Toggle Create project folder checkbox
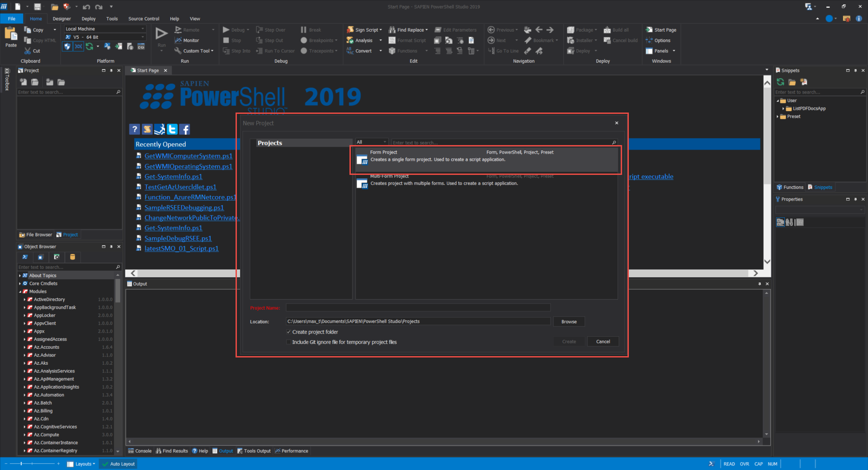The height and width of the screenshot is (470, 868). coord(288,332)
